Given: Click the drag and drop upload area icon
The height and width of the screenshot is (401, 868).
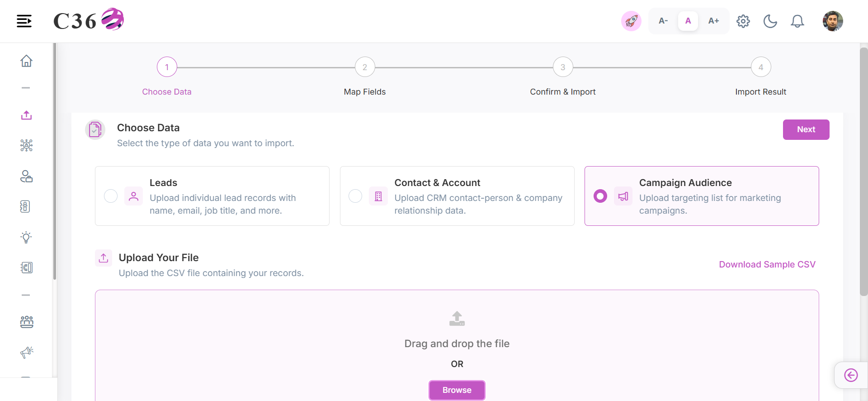Looking at the screenshot, I should [x=457, y=319].
